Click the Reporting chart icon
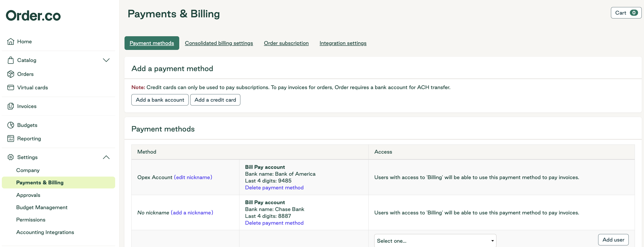Screen dimensions: 644x247 tap(10, 138)
